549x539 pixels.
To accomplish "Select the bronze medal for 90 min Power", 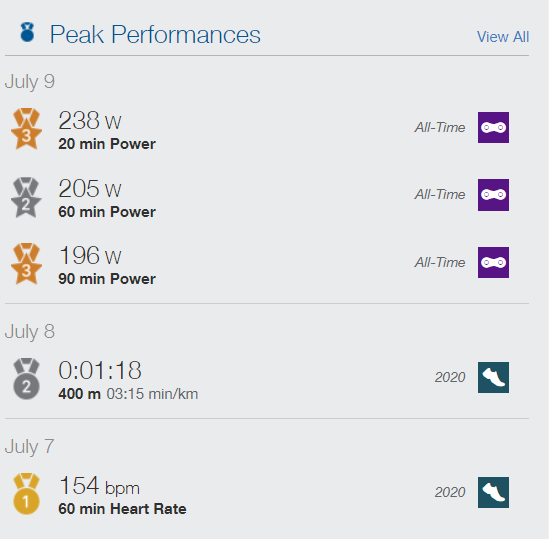I will click(x=27, y=264).
